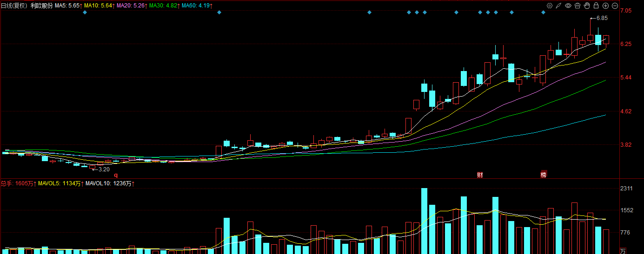Screen dimensions: 644x254
Task: Open the red 榜 ranking marker
Action: tap(544, 175)
